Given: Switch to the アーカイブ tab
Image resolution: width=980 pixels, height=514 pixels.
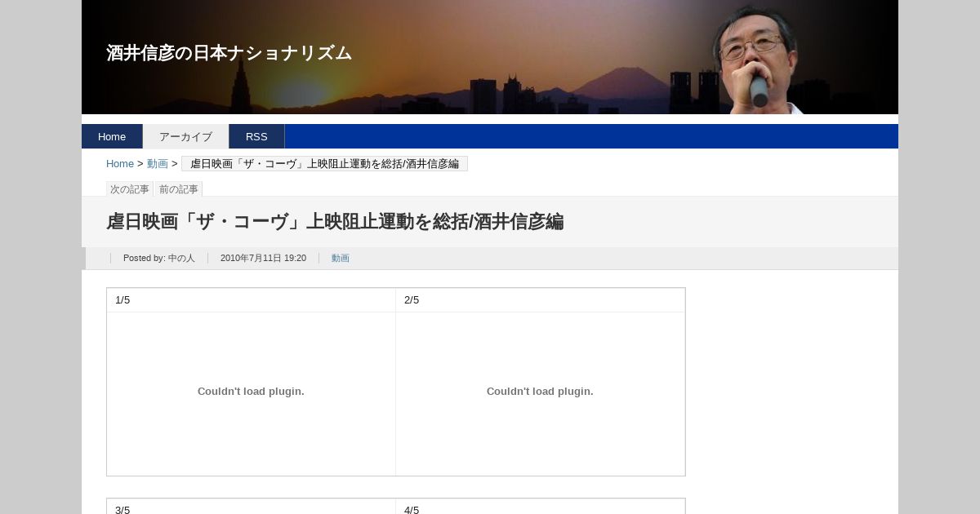Looking at the screenshot, I should pyautogui.click(x=185, y=136).
